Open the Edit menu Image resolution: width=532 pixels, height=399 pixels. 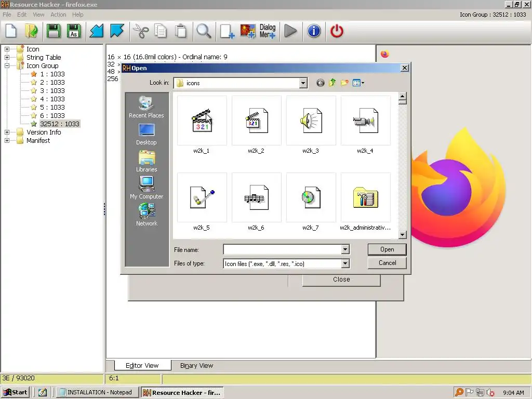point(22,15)
